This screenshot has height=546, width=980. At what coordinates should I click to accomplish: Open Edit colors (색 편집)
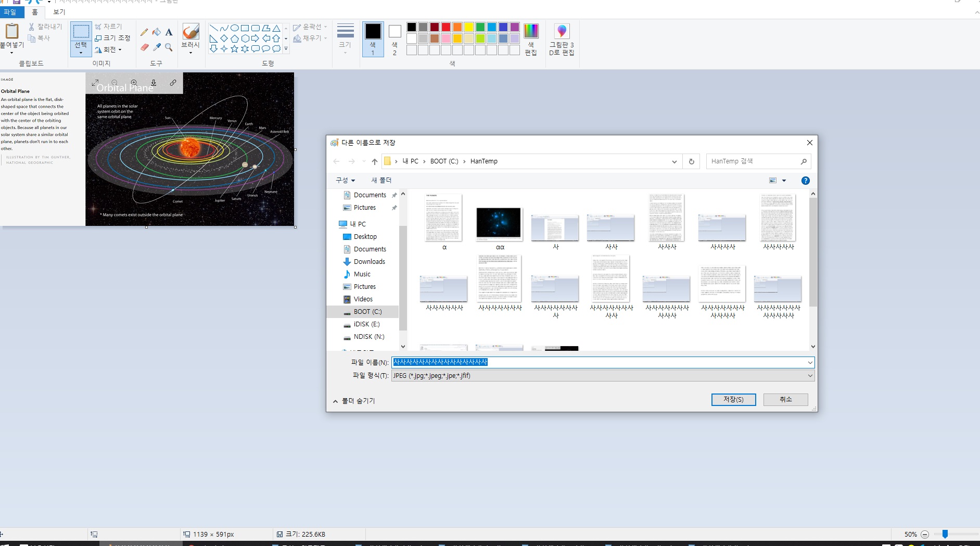[531, 40]
